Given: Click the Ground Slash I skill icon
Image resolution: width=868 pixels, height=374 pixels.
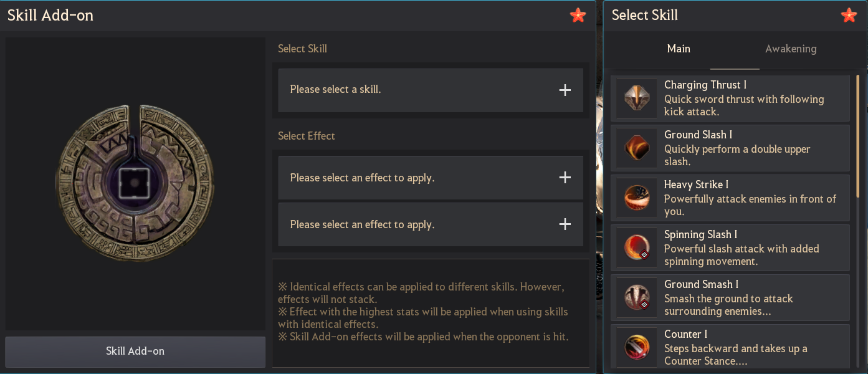Looking at the screenshot, I should click(637, 148).
